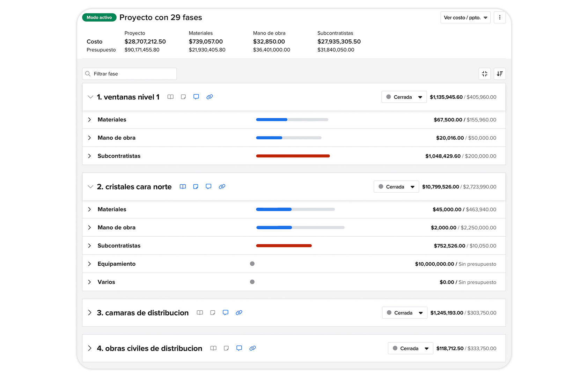
Task: Click the comment icon for obras civiles de distribucion
Action: coord(239,348)
